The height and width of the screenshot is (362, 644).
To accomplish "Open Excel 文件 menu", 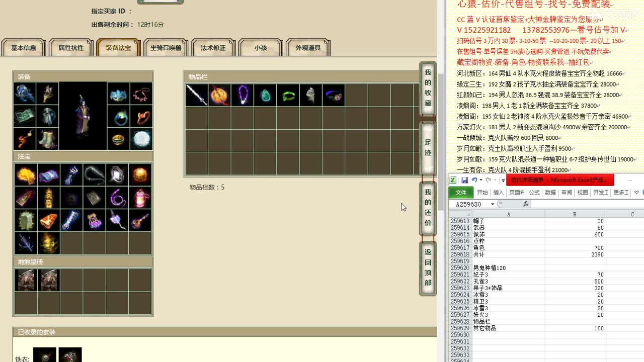I will pos(461,193).
